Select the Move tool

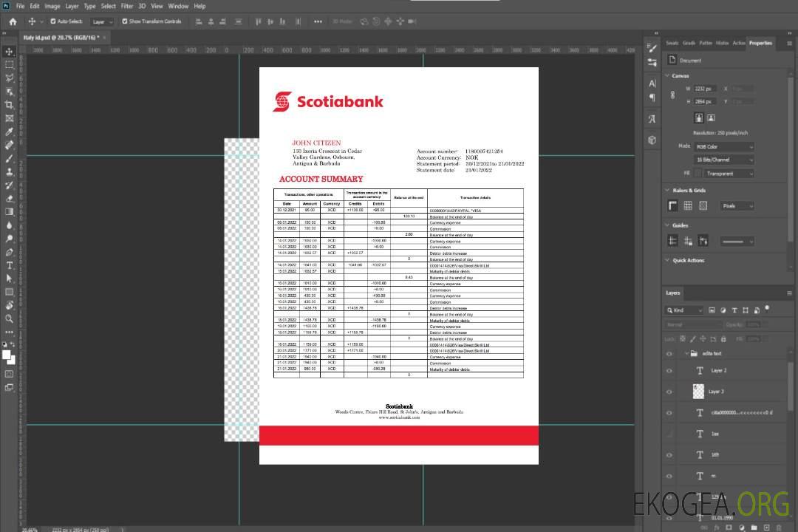(9, 52)
